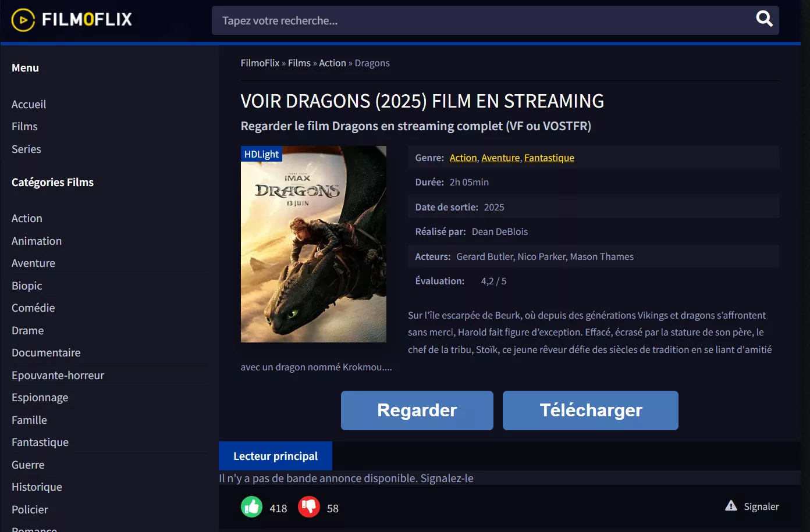This screenshot has width=810, height=532.
Task: Switch to the Lecteur principal tab
Action: click(x=275, y=456)
